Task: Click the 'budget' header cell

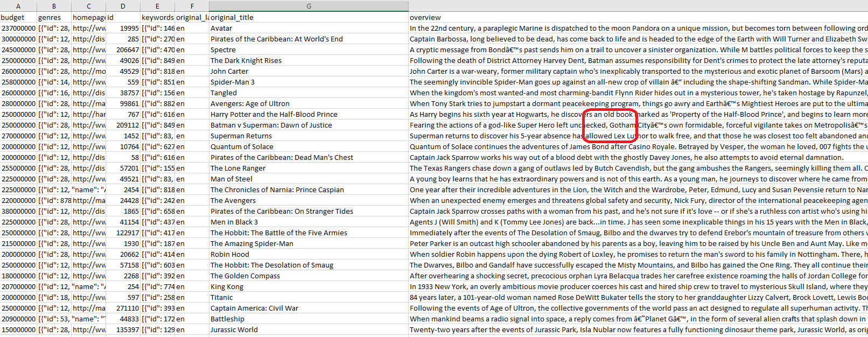Action: pyautogui.click(x=13, y=17)
